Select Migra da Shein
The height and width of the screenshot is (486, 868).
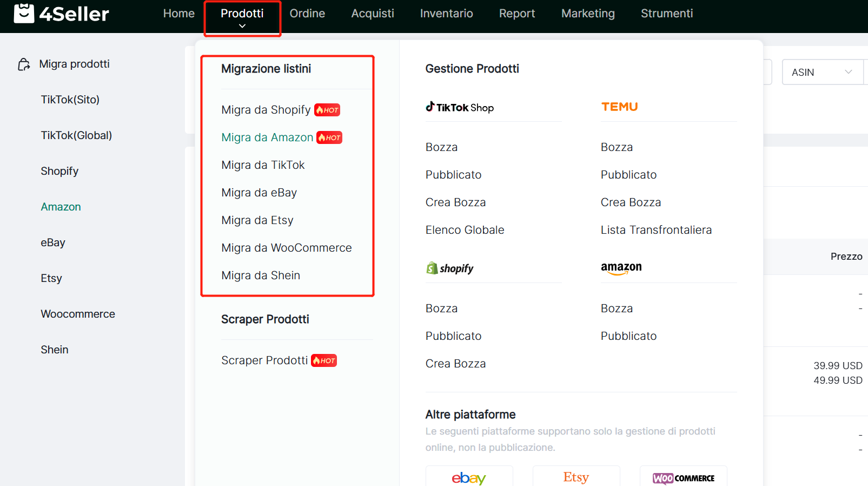pos(261,275)
